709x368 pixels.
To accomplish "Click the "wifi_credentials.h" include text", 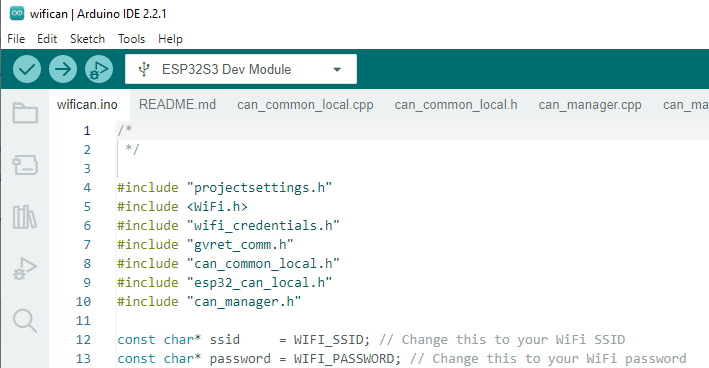I will tap(263, 226).
